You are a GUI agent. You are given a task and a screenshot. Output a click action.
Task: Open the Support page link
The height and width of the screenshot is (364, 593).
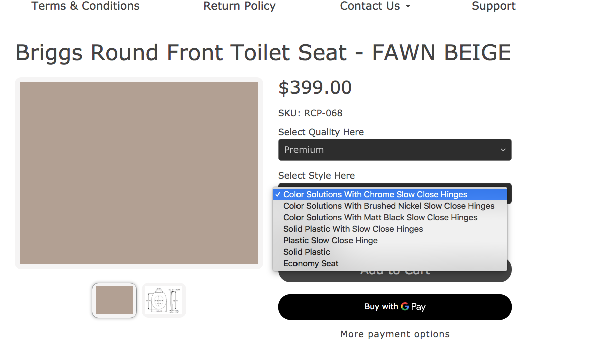click(493, 6)
